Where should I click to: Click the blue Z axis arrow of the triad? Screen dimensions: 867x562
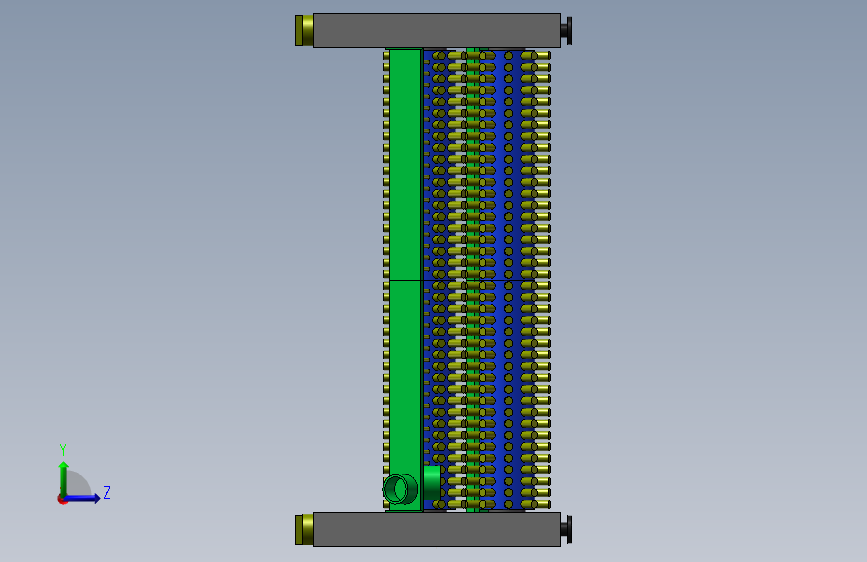[x=82, y=498]
